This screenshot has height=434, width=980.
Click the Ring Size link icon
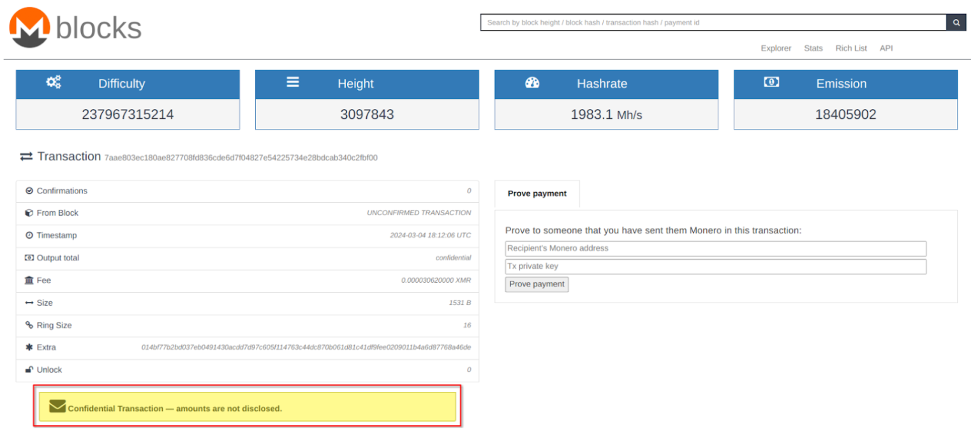[29, 325]
